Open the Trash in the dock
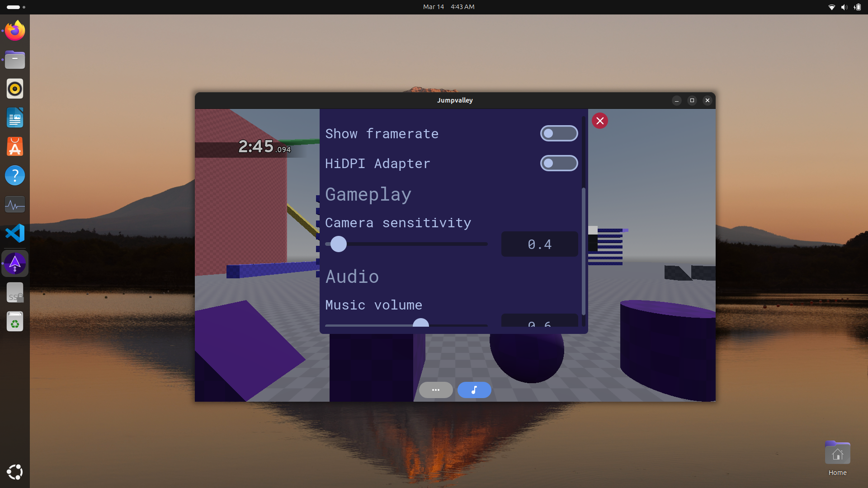 pyautogui.click(x=15, y=322)
